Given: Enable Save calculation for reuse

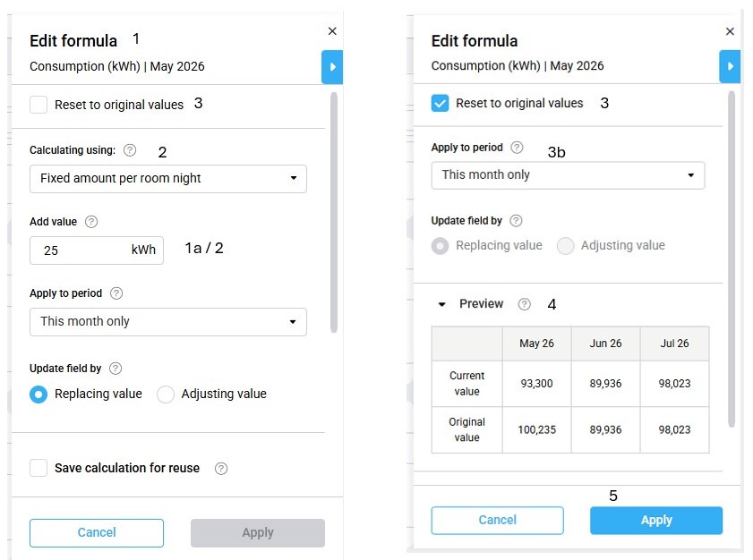Looking at the screenshot, I should (39, 468).
